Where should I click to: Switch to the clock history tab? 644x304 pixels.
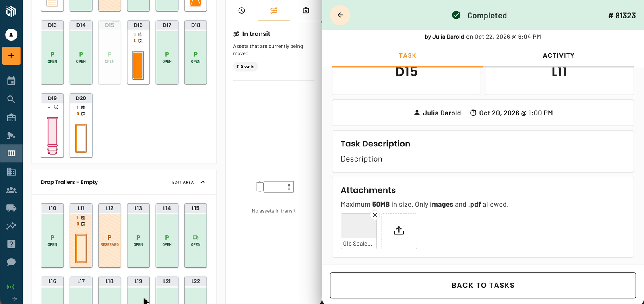(x=242, y=10)
